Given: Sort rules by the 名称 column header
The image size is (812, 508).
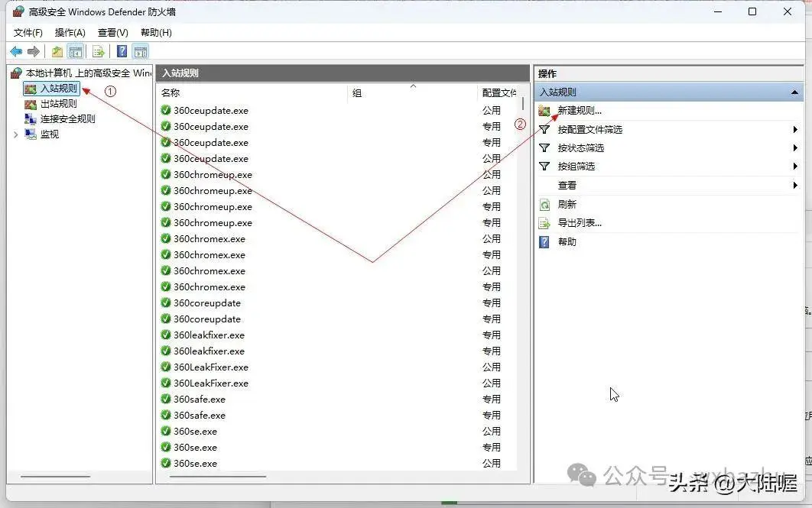Looking at the screenshot, I should (x=253, y=93).
